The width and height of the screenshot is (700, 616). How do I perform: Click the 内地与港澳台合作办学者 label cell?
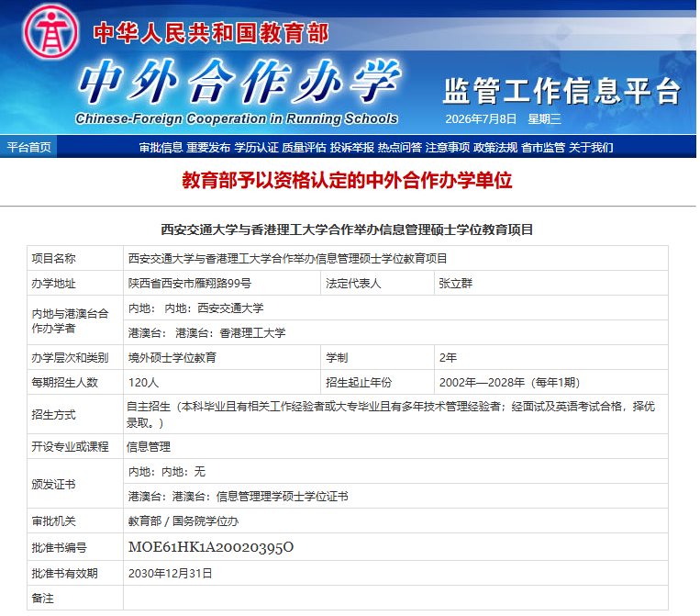tap(75, 320)
